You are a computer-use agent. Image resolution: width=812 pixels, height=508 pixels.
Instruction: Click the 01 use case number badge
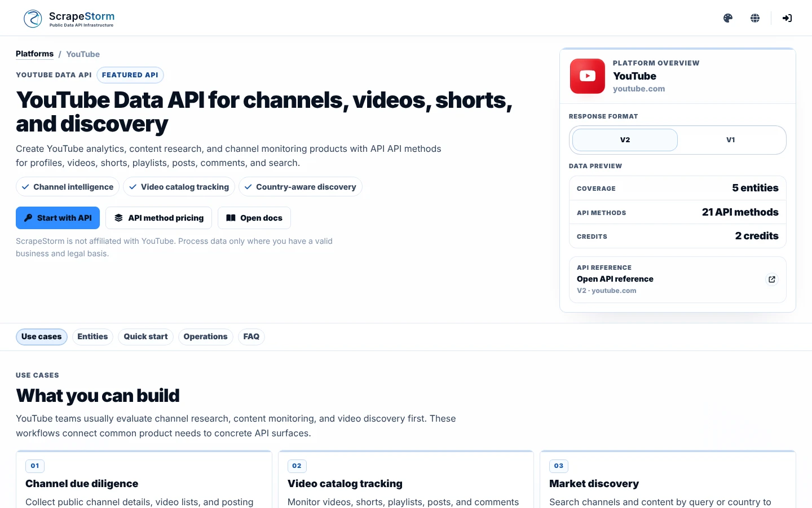click(35, 466)
